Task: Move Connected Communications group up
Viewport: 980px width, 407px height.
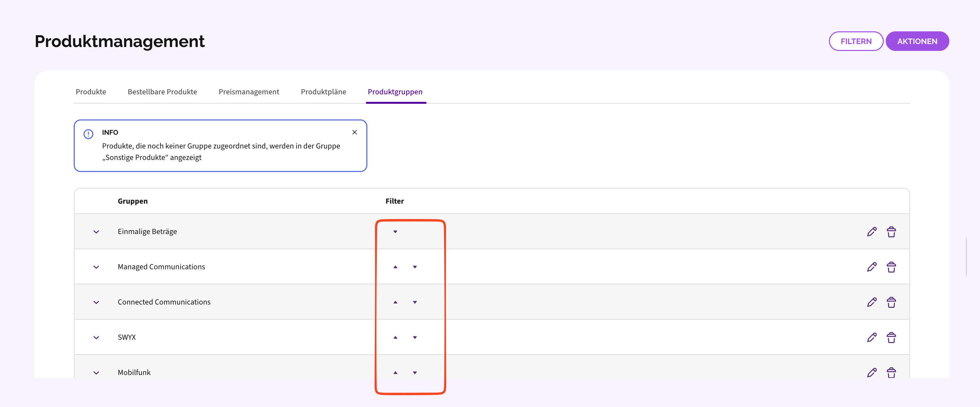Action: click(395, 302)
